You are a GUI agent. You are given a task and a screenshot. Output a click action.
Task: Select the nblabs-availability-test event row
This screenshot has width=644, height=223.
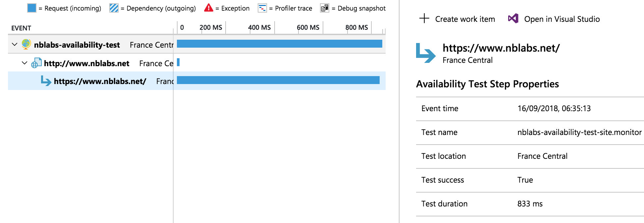click(197, 44)
